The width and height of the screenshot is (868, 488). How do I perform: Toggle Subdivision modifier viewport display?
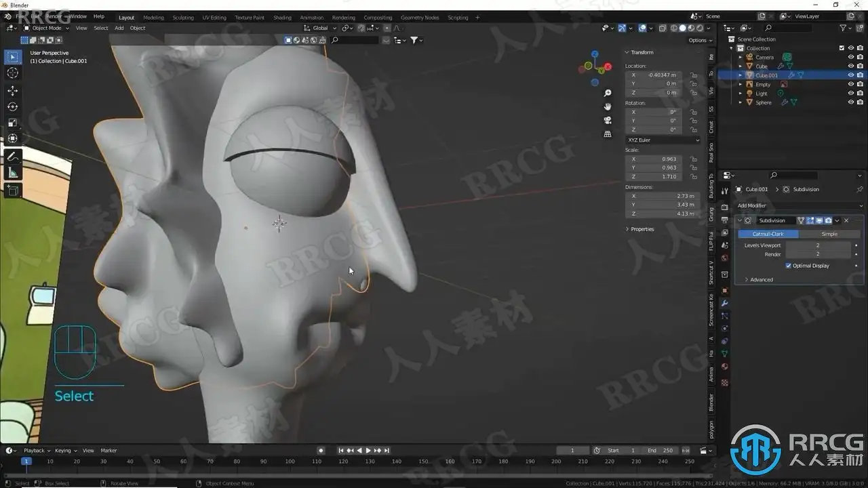[x=819, y=220]
